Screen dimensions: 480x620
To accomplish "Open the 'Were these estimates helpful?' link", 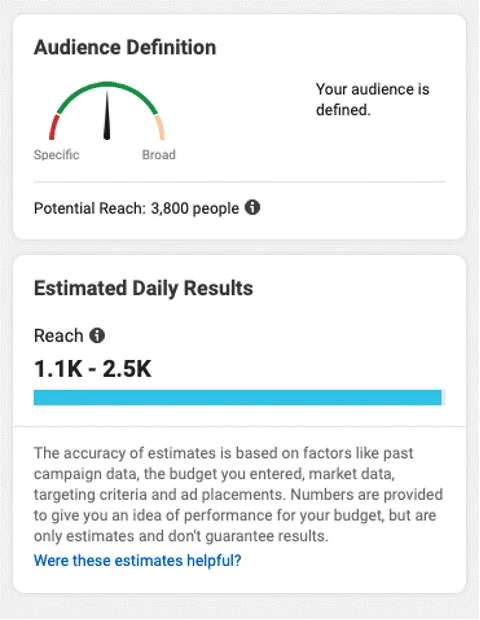I will (x=137, y=560).
